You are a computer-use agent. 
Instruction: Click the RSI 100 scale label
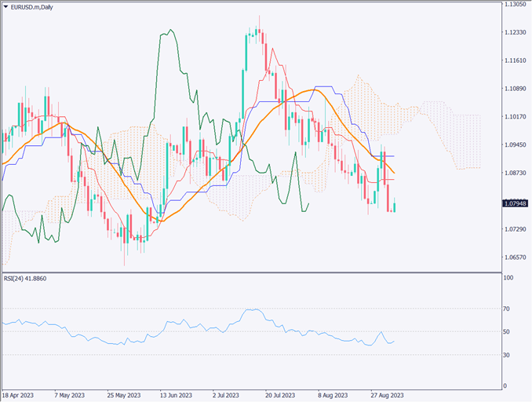[508, 278]
